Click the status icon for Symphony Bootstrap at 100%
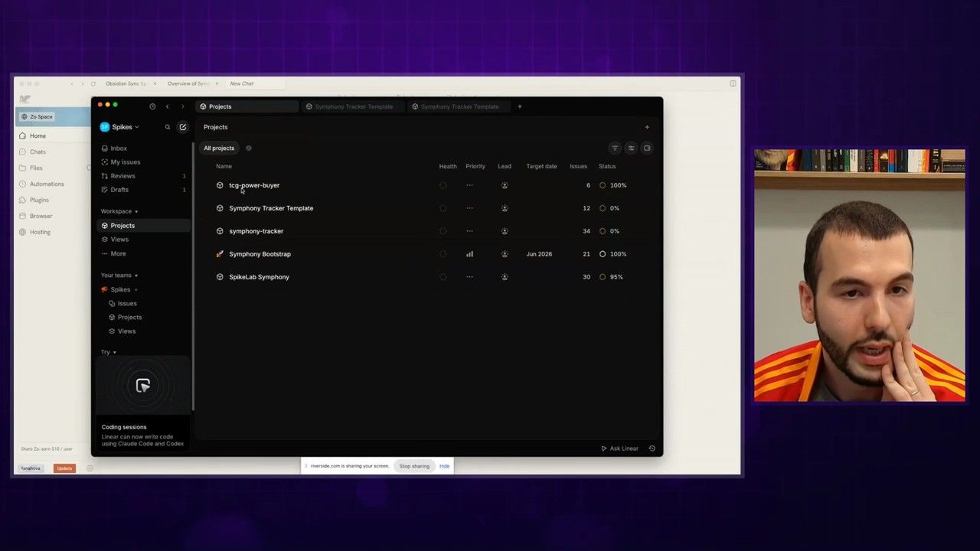Image resolution: width=980 pixels, height=551 pixels. 603,254
